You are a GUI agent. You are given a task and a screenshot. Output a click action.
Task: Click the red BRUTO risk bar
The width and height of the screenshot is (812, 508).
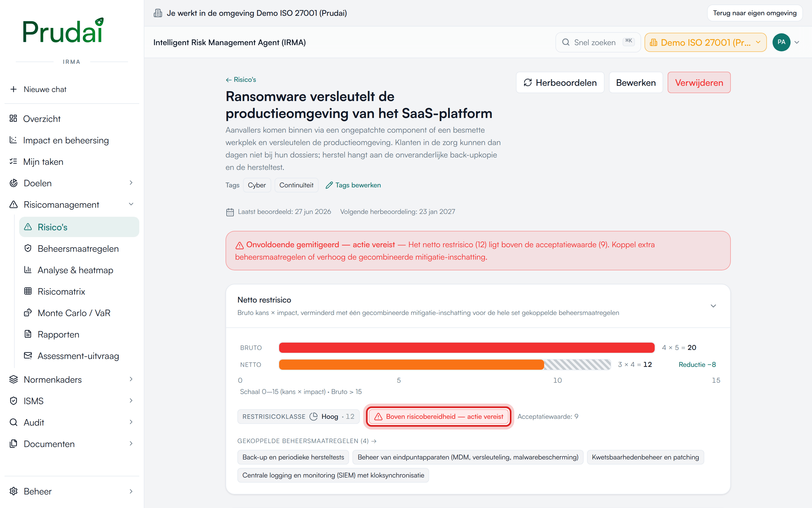[467, 347]
